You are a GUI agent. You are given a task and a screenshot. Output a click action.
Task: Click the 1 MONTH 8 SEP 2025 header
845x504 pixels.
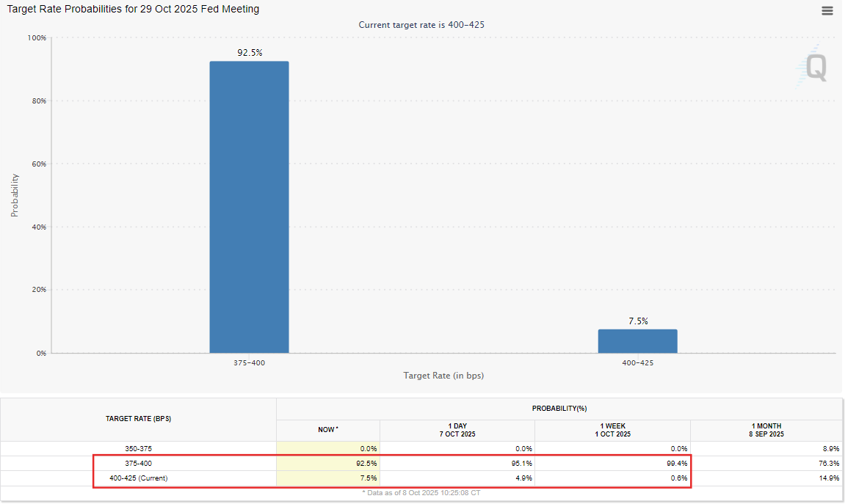click(766, 430)
